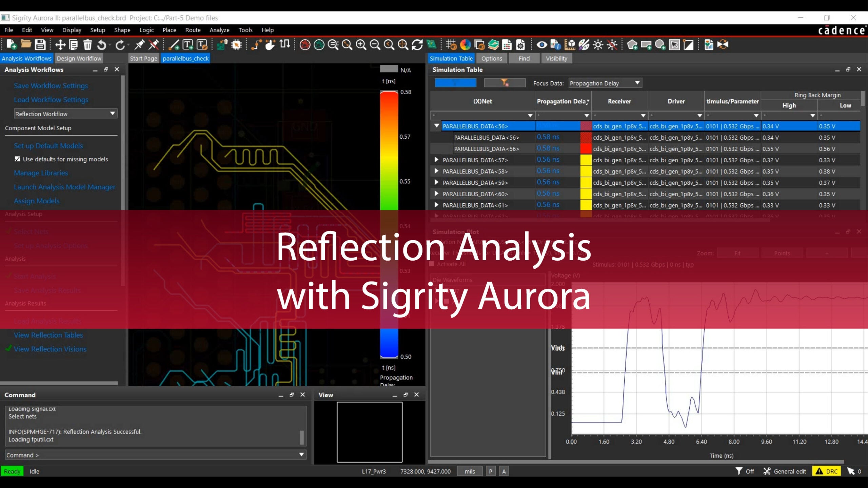Click yellow color cell of PARALLELBUS_DATA<57> row
The height and width of the screenshot is (488, 868).
coord(586,160)
